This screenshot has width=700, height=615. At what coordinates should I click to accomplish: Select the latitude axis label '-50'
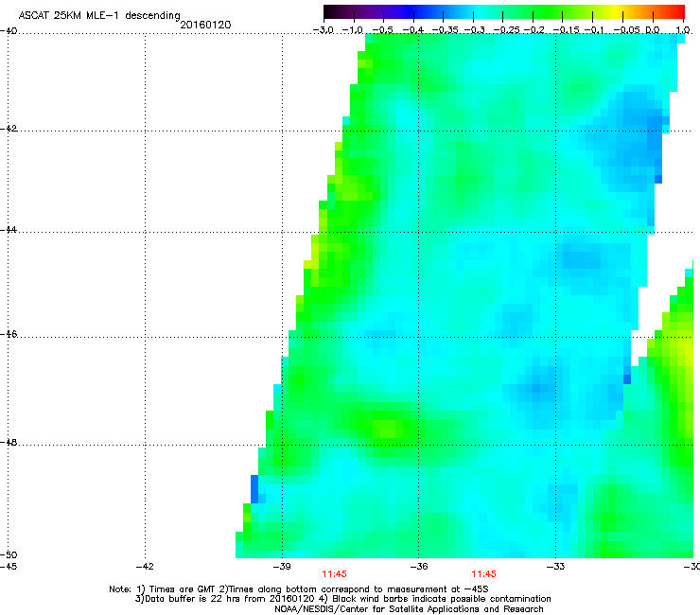[x=8, y=555]
